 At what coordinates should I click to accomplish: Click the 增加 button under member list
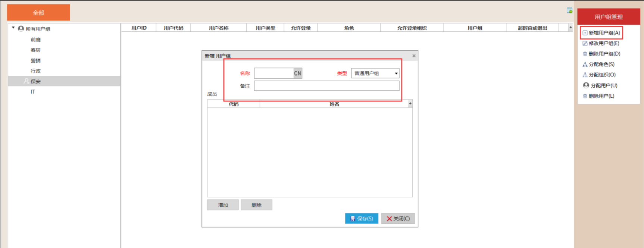click(x=223, y=205)
